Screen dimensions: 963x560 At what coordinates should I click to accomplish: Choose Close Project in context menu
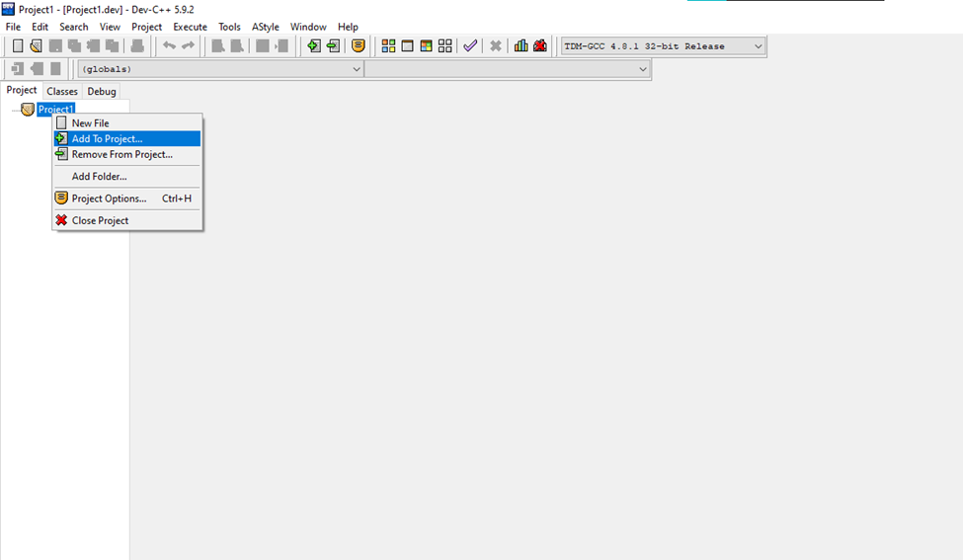click(127, 220)
